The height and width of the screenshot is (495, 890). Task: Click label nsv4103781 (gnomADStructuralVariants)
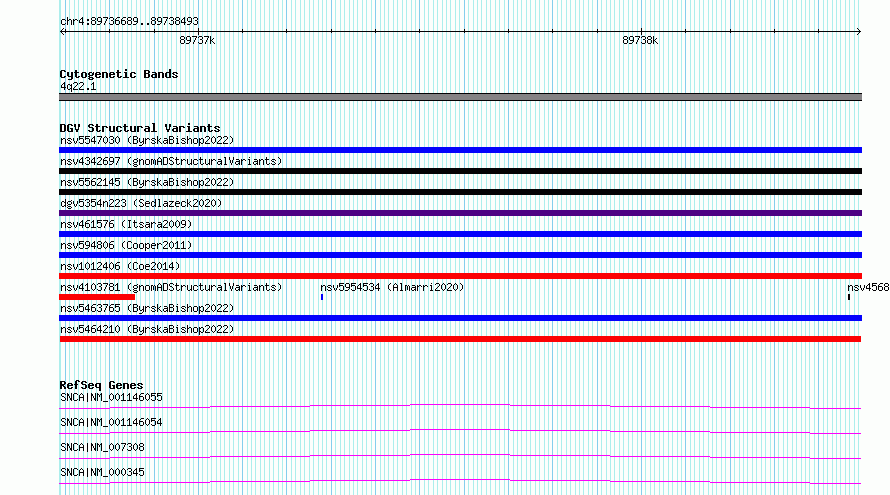click(171, 287)
